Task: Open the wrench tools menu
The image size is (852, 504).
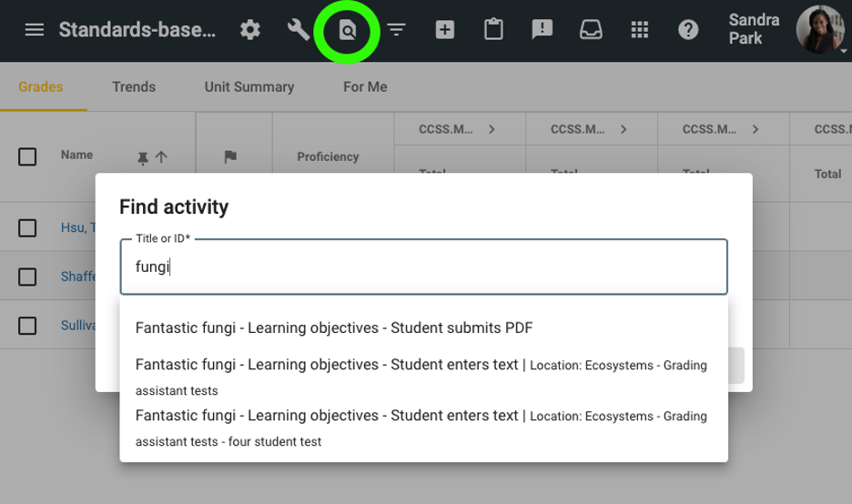Action: pos(299,29)
